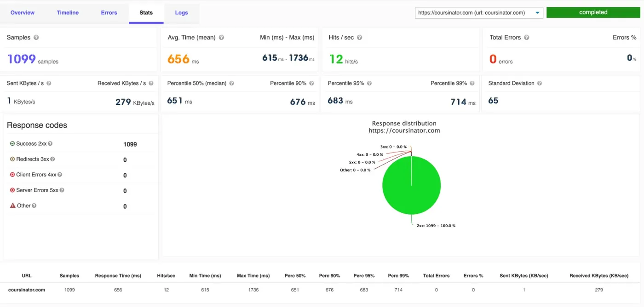Go to the Errors tab

(x=109, y=13)
